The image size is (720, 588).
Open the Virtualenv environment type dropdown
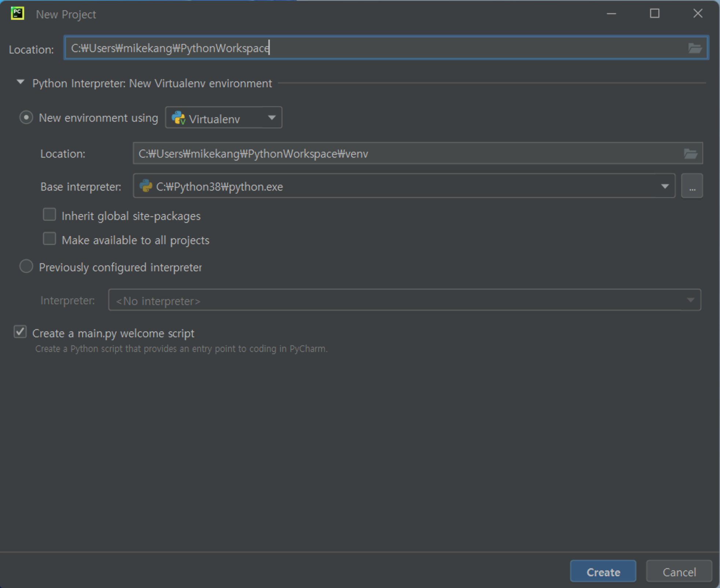[272, 118]
